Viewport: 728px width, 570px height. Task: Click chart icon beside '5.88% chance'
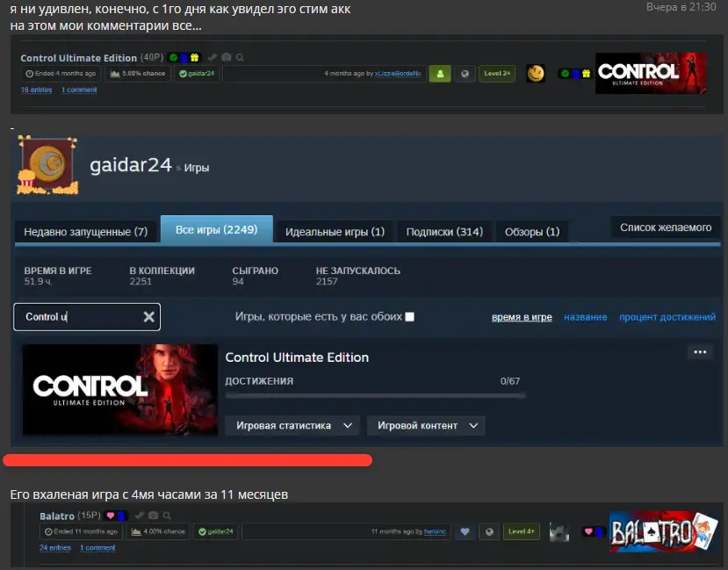[x=115, y=74]
